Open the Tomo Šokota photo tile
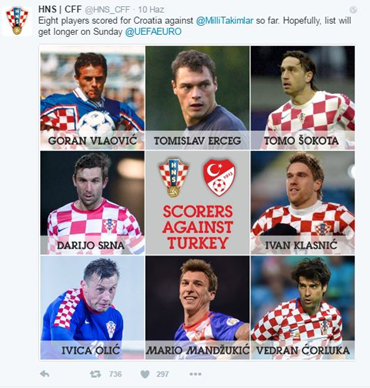Image resolution: width=370 pixels, height=388 pixels. tap(303, 98)
